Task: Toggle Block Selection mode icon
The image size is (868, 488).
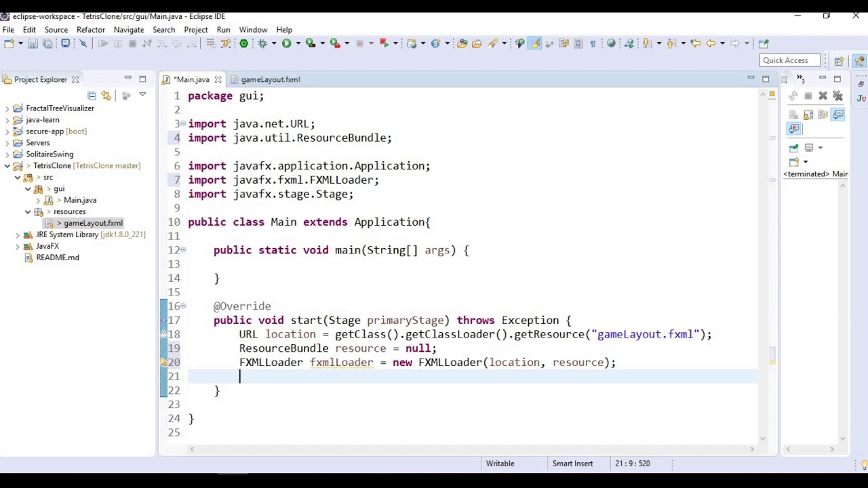Action: pos(578,43)
